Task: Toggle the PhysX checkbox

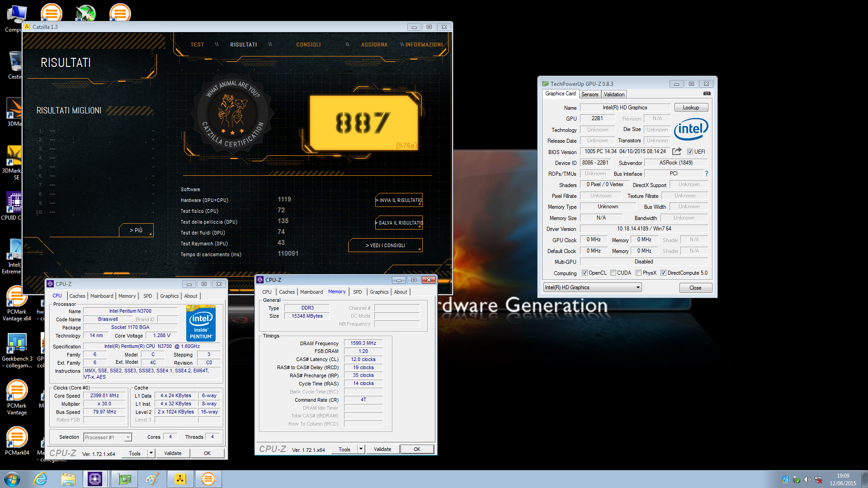Action: pyautogui.click(x=638, y=273)
